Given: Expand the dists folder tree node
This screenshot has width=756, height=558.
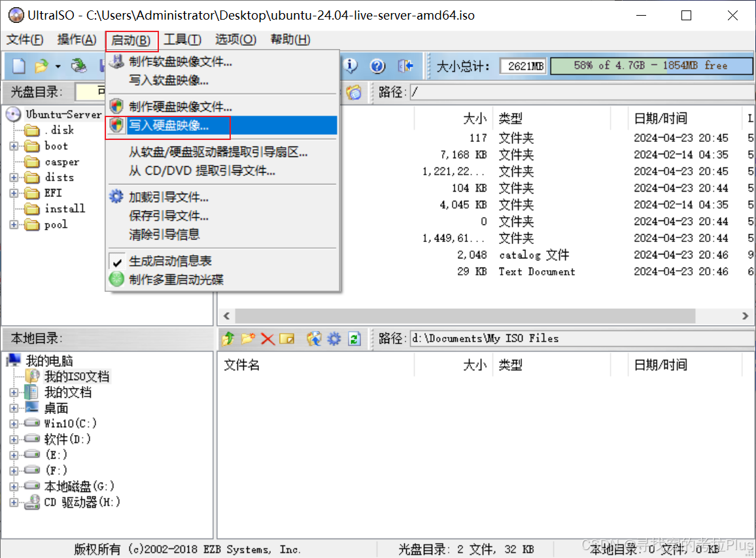Looking at the screenshot, I should pyautogui.click(x=14, y=177).
